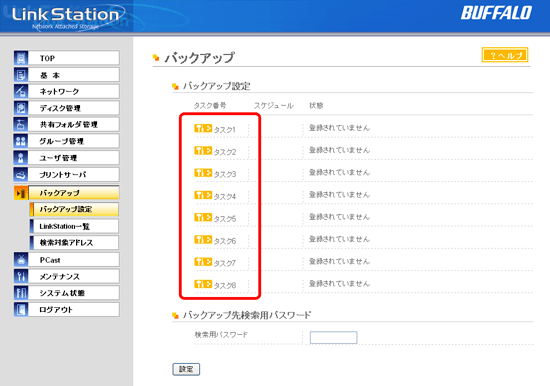Open the タスク6 link
Image resolution: width=550 pixels, height=386 pixels.
click(225, 241)
